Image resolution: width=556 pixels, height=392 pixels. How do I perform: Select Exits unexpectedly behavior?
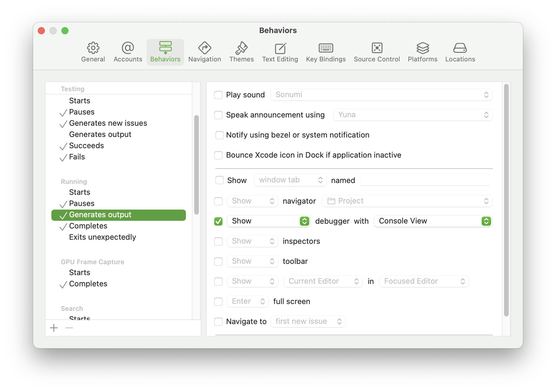coord(119,237)
